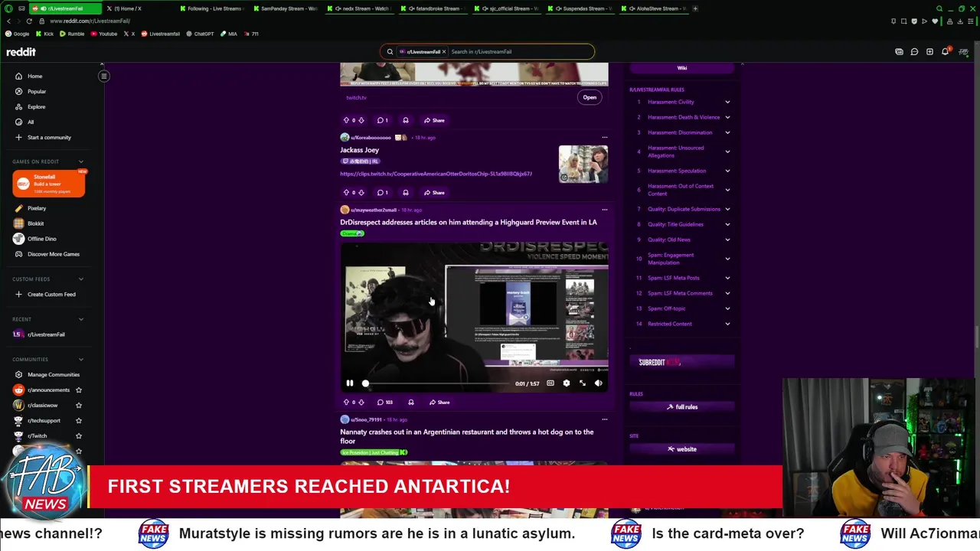
Task: Remove the r/LivestreamFail search filter chip
Action: pyautogui.click(x=443, y=51)
